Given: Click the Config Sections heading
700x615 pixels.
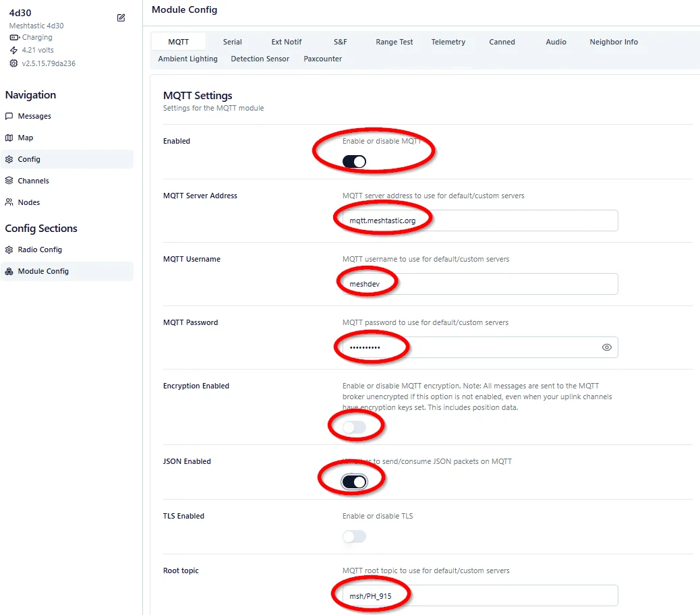Looking at the screenshot, I should (41, 229).
